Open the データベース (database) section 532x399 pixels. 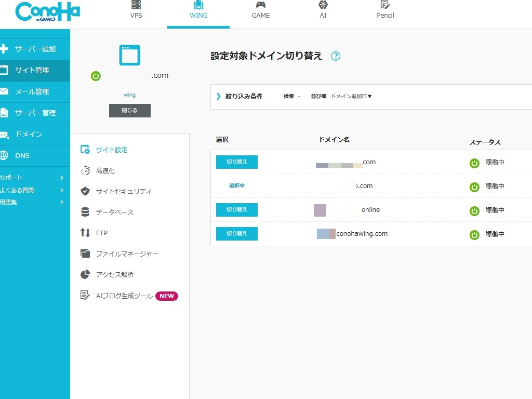(x=85, y=212)
